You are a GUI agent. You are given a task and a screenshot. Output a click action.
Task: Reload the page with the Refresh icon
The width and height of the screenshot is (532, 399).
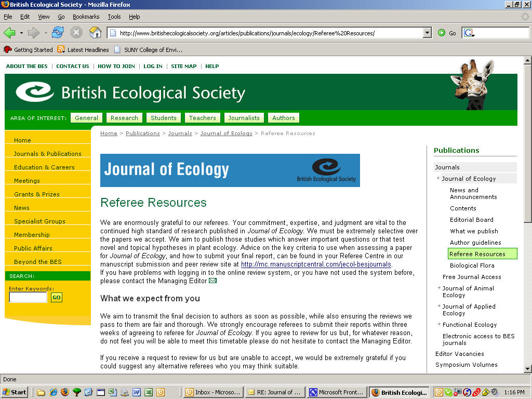click(x=57, y=33)
